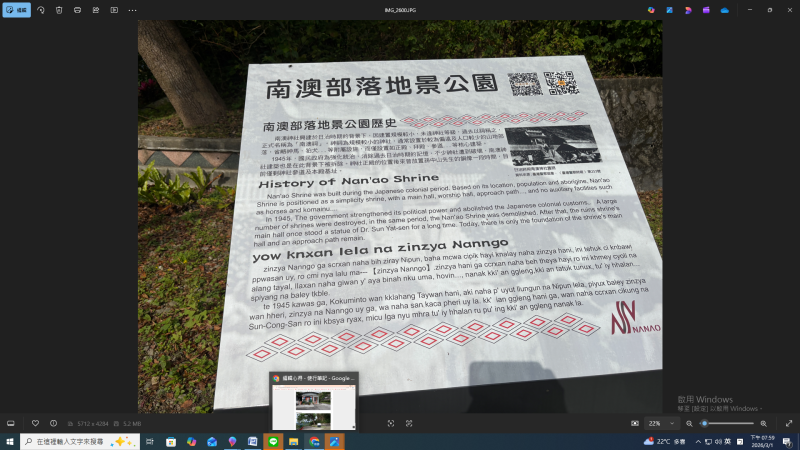Click the taskbar search input field
Screen dimensions: 800x450
(x=80, y=442)
